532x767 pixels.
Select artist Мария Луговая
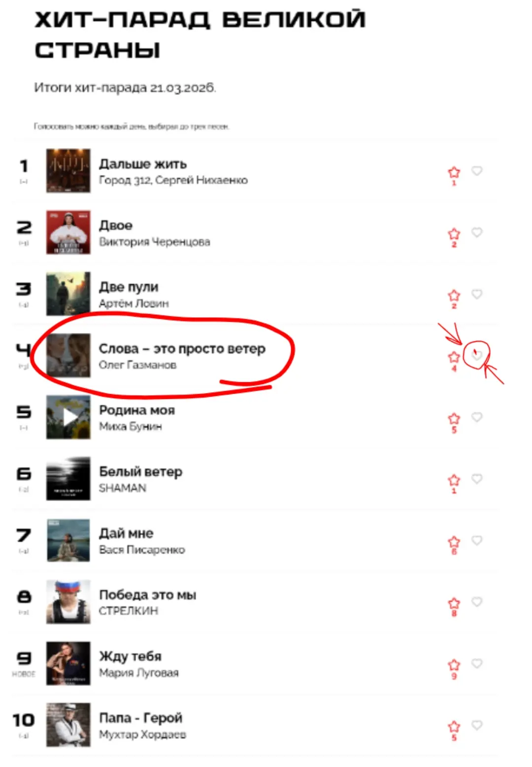coord(139,673)
